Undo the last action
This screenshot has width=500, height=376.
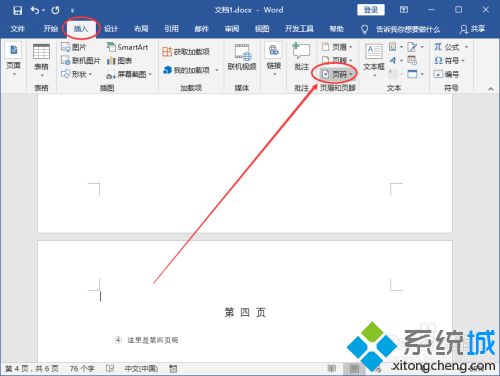tap(35, 10)
